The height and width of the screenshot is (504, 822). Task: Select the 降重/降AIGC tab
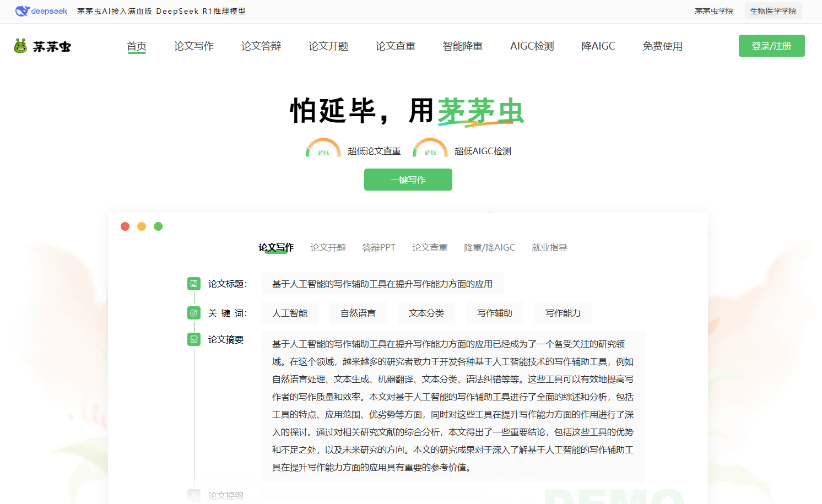[x=489, y=248]
